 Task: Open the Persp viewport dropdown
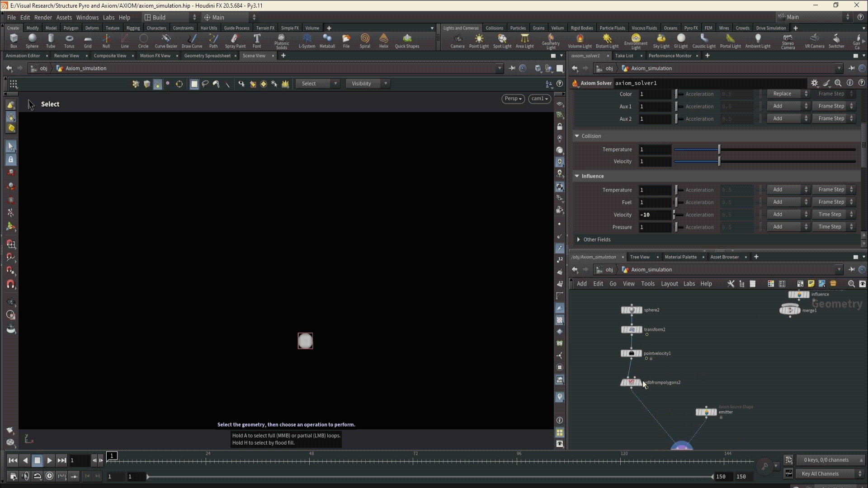tap(513, 99)
